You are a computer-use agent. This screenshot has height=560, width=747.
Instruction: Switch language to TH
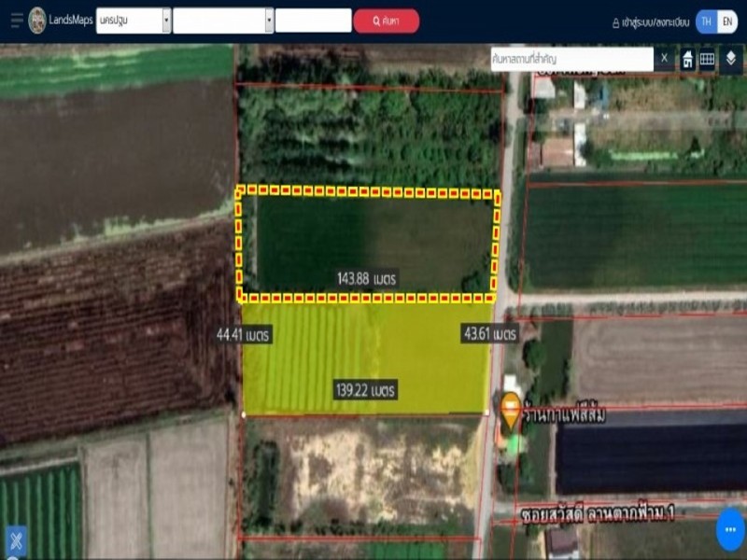pyautogui.click(x=707, y=21)
